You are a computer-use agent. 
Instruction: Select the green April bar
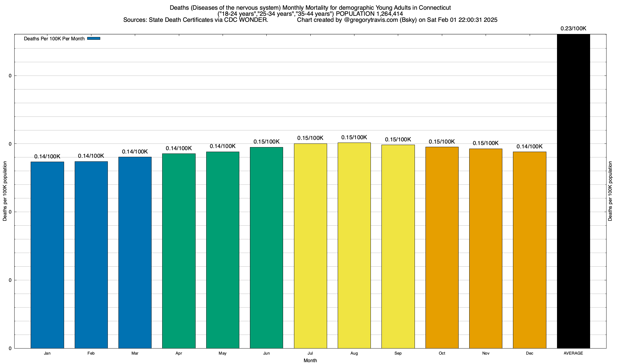pos(179,251)
